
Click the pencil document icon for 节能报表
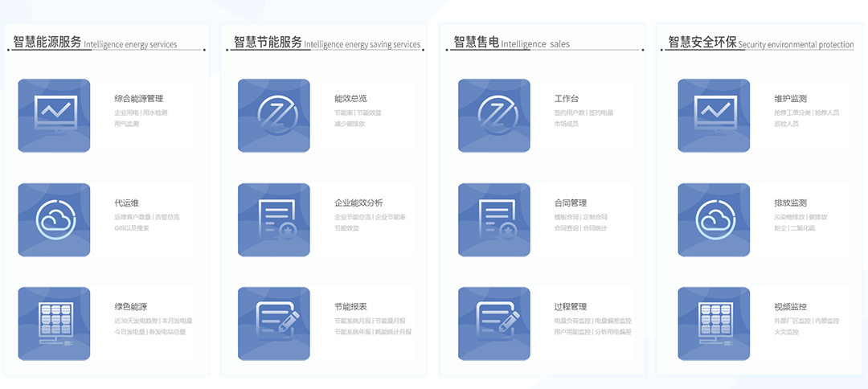274,323
